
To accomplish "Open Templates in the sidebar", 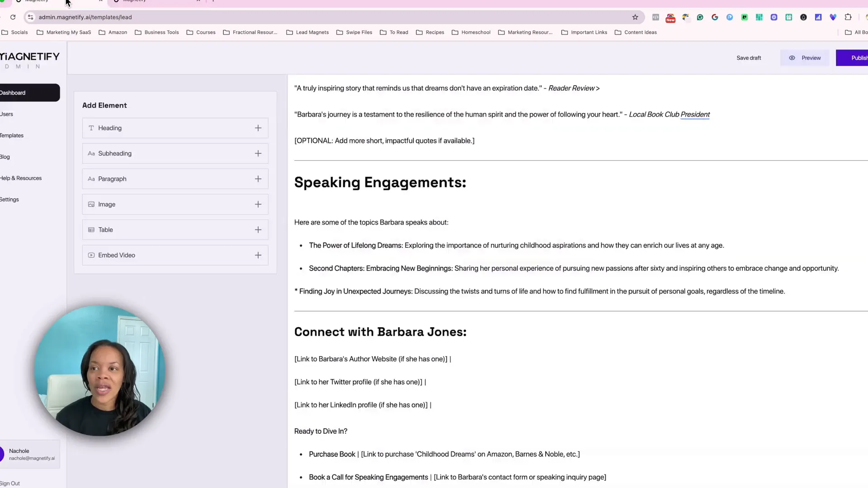I will pyautogui.click(x=12, y=136).
